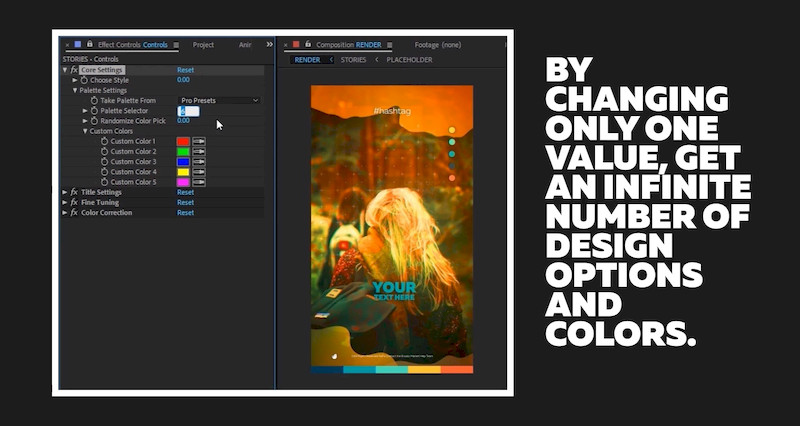Image resolution: width=800 pixels, height=426 pixels.
Task: Click the Randomize Color Pick value 0.00
Action: [183, 120]
